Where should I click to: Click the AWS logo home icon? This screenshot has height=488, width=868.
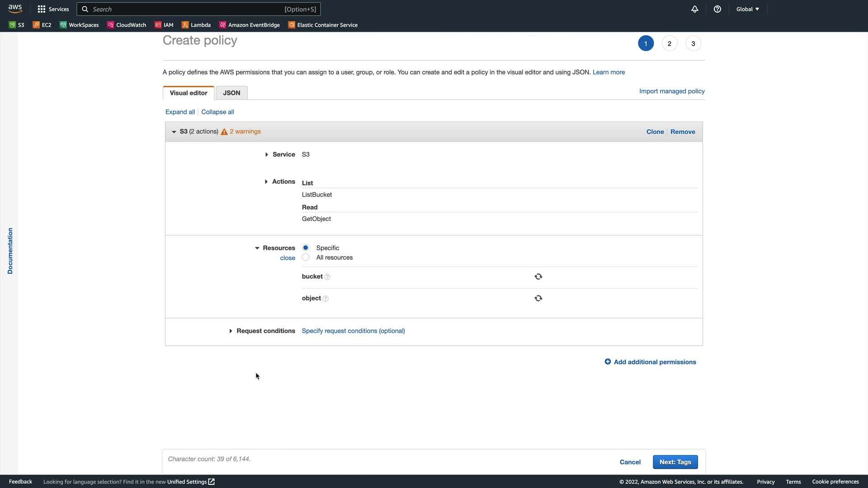pyautogui.click(x=15, y=9)
